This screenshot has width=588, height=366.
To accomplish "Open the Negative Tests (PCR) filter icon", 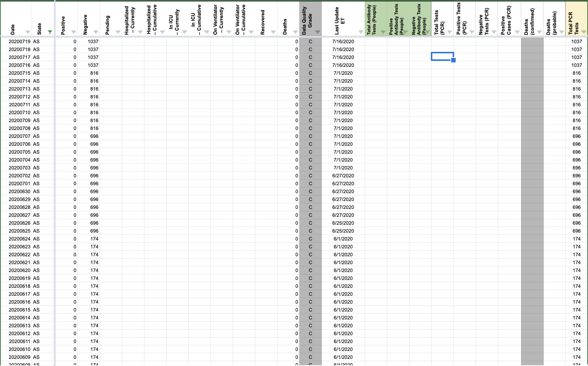I will 494,32.
